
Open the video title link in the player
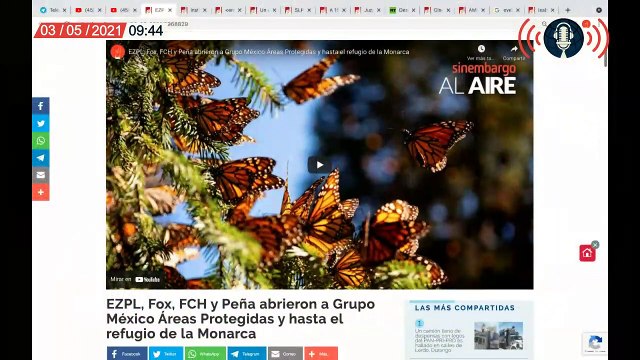(269, 52)
